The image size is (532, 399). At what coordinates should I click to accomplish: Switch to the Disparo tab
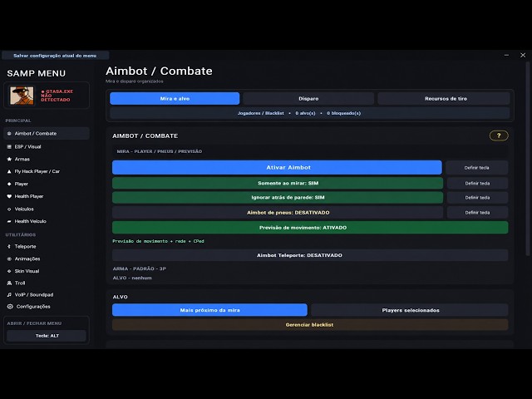pyautogui.click(x=308, y=98)
